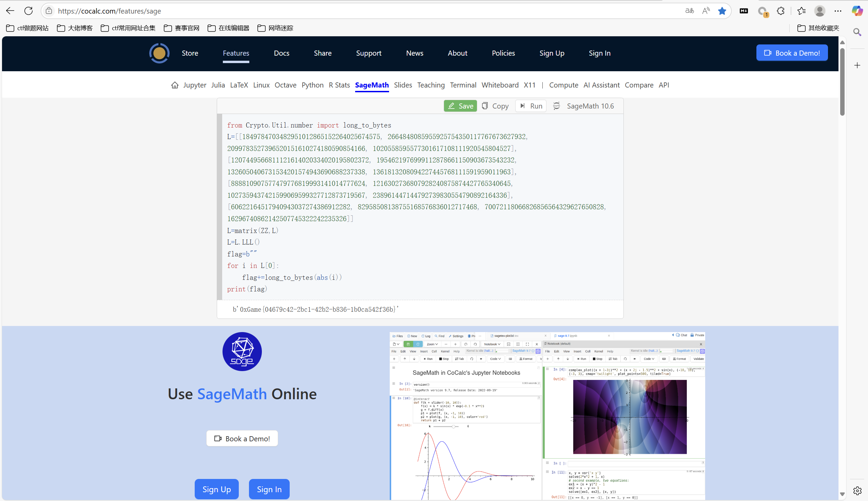This screenshot has height=501, width=868.
Task: Click the browser back arrow
Action: (x=10, y=11)
